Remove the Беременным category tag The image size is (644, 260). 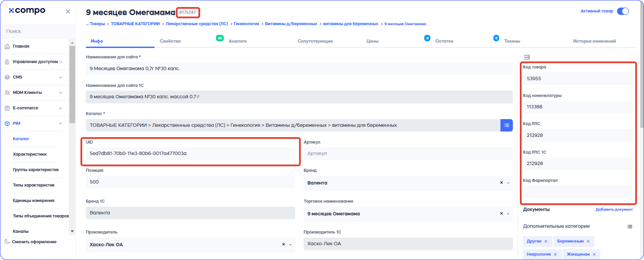[588, 242]
